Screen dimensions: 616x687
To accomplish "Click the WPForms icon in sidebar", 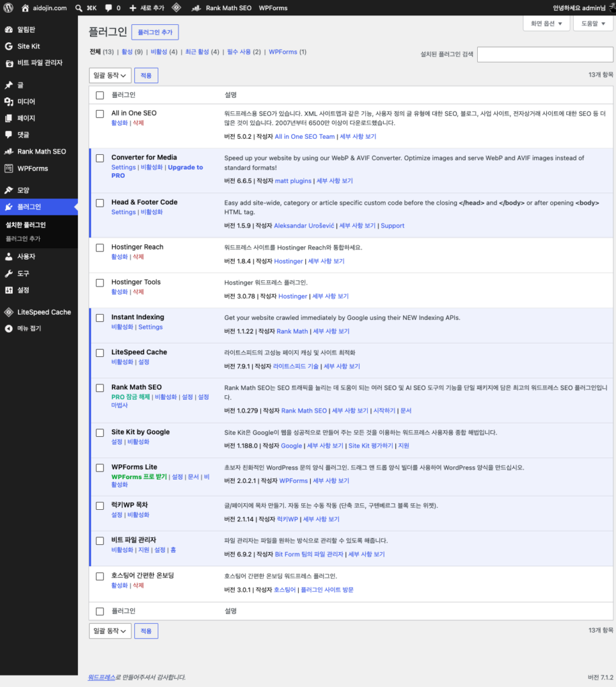I will point(9,168).
